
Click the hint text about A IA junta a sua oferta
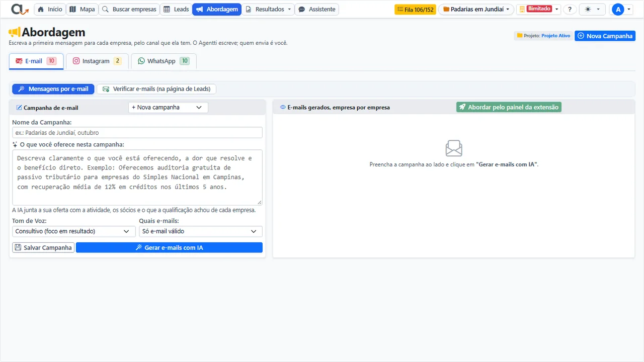point(134,210)
